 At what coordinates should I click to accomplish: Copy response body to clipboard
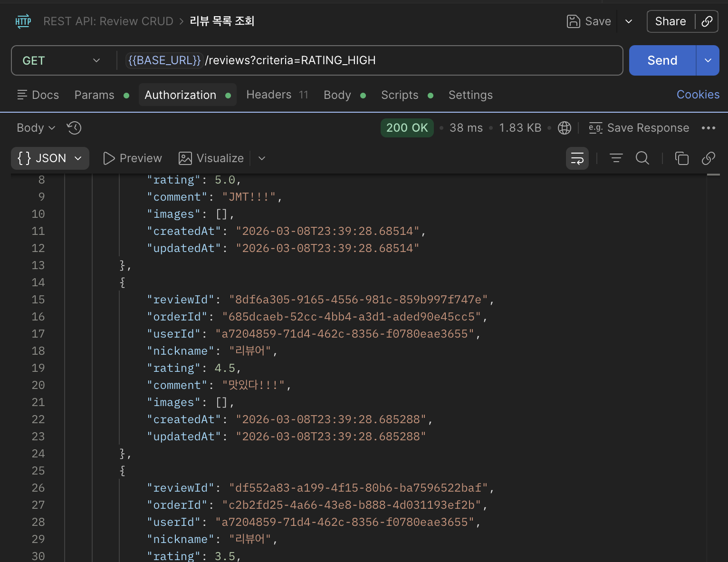(682, 158)
